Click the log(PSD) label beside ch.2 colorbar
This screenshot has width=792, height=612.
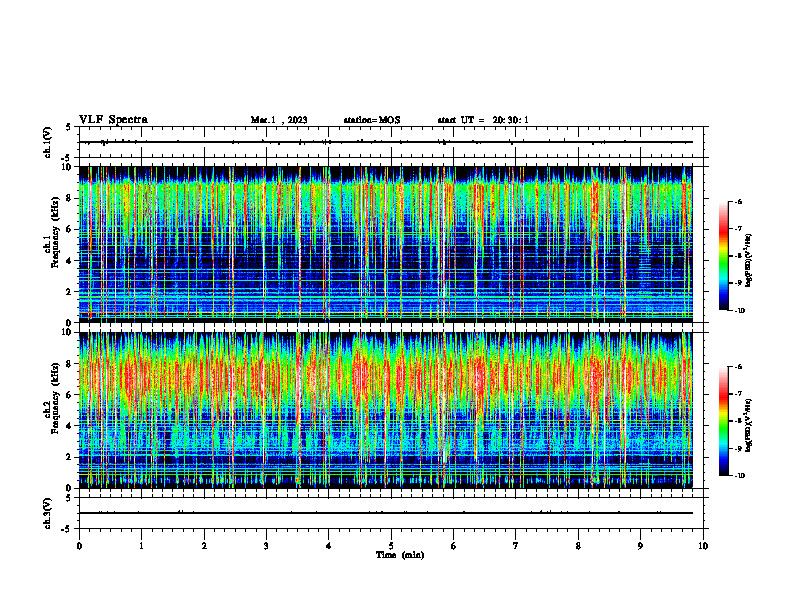coord(749,425)
